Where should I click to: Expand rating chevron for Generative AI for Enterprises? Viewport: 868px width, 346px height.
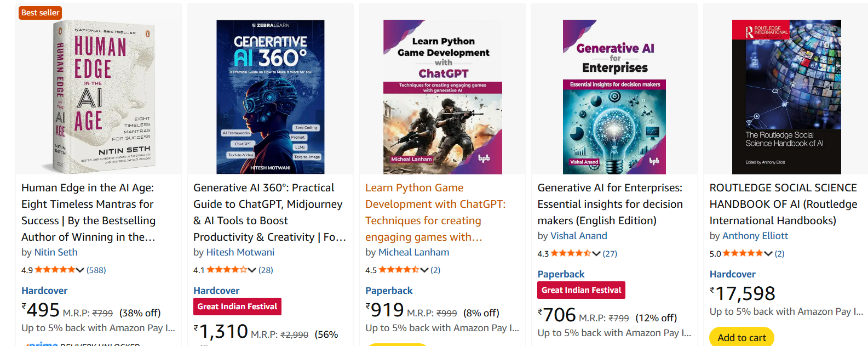[x=596, y=253]
